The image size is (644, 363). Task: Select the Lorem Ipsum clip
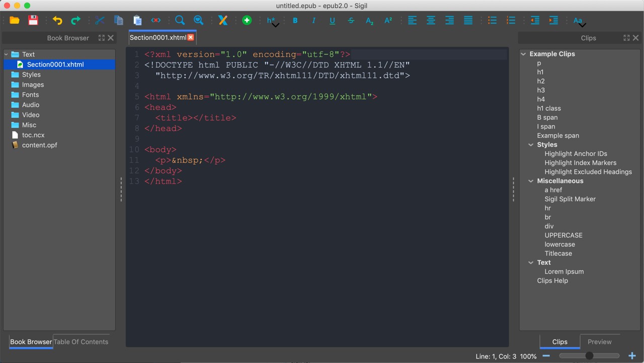coord(564,271)
